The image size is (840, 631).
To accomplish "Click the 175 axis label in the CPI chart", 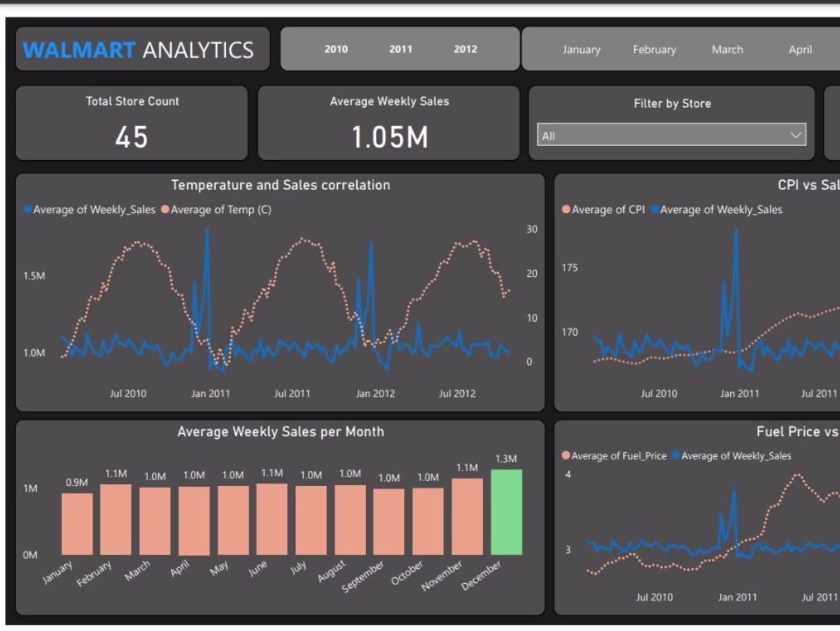I will tap(570, 267).
